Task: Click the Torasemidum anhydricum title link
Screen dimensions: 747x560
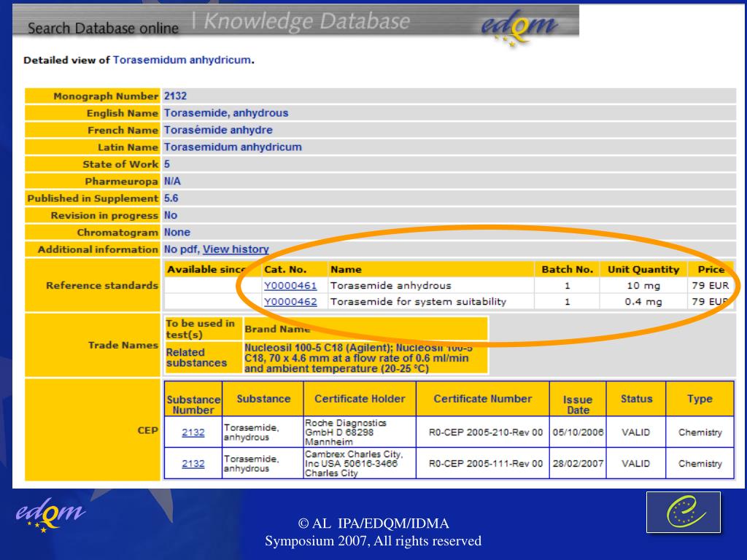Action: [x=182, y=60]
